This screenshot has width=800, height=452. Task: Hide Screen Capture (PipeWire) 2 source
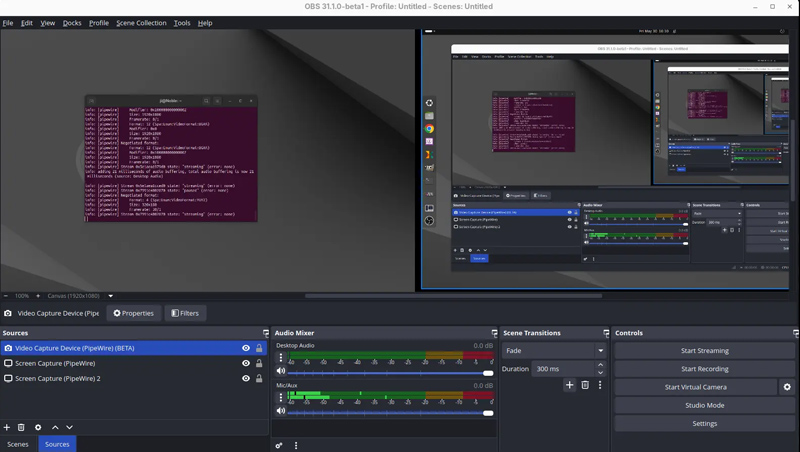point(246,379)
